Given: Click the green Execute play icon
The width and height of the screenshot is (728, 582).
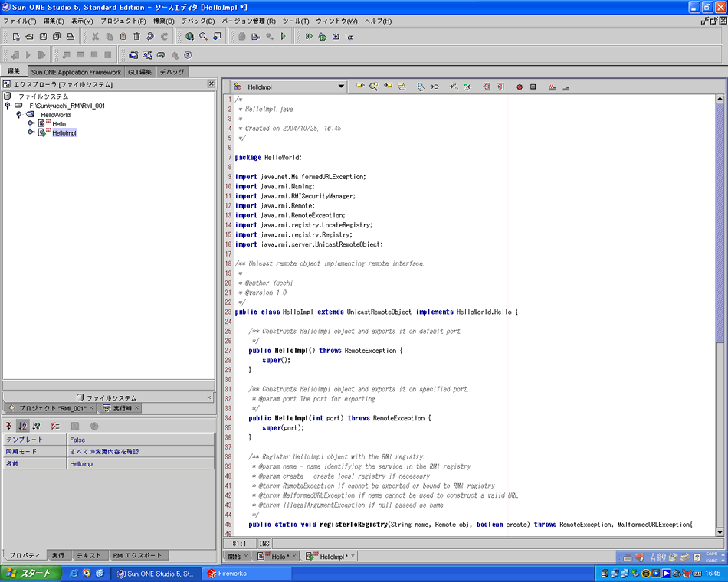Looking at the screenshot, I should [284, 36].
